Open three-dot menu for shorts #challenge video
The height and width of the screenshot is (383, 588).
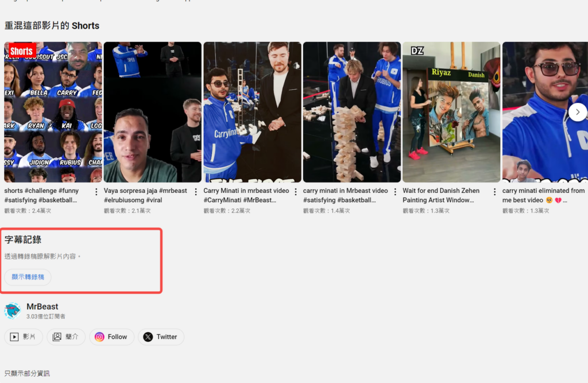tap(96, 192)
